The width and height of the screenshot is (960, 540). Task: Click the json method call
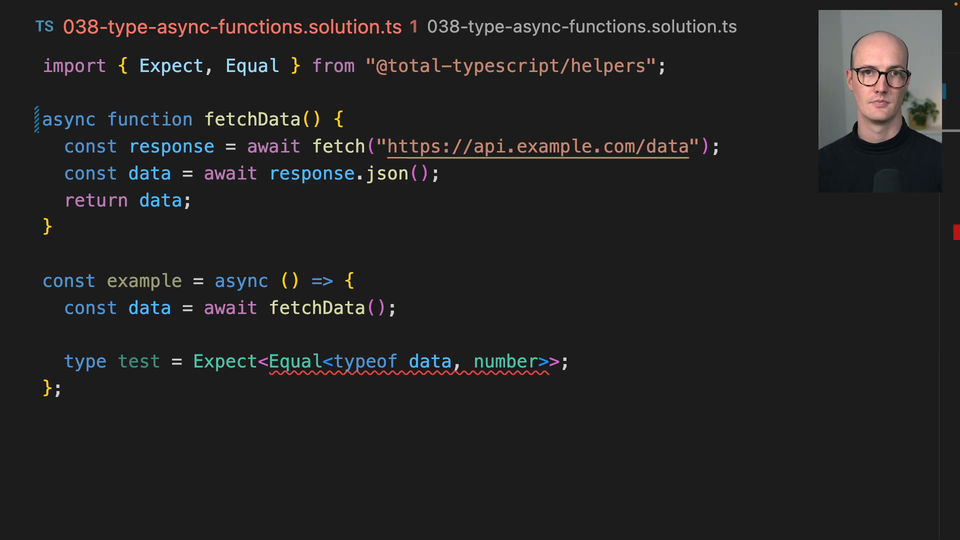[x=388, y=174]
